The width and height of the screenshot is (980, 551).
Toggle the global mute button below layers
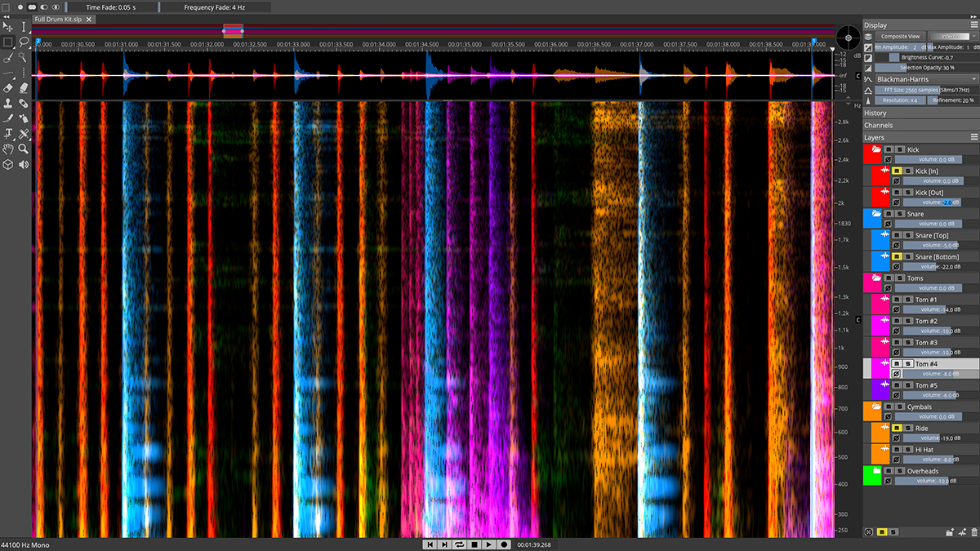pos(883,531)
